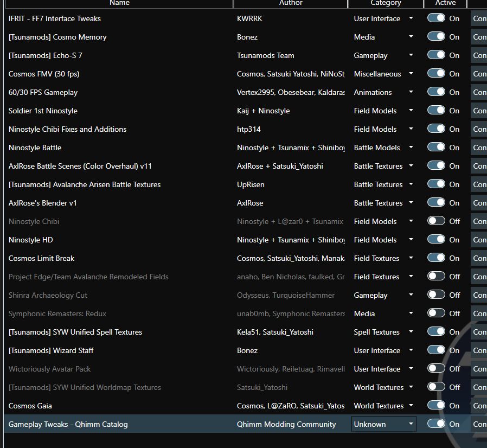
Task: Sort by the Author column header
Action: click(x=290, y=3)
